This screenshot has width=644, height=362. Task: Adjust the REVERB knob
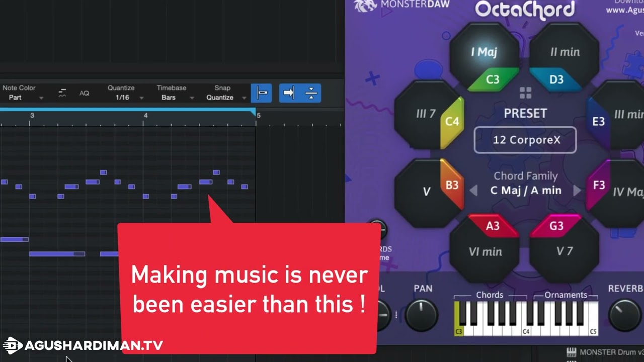[x=625, y=315]
